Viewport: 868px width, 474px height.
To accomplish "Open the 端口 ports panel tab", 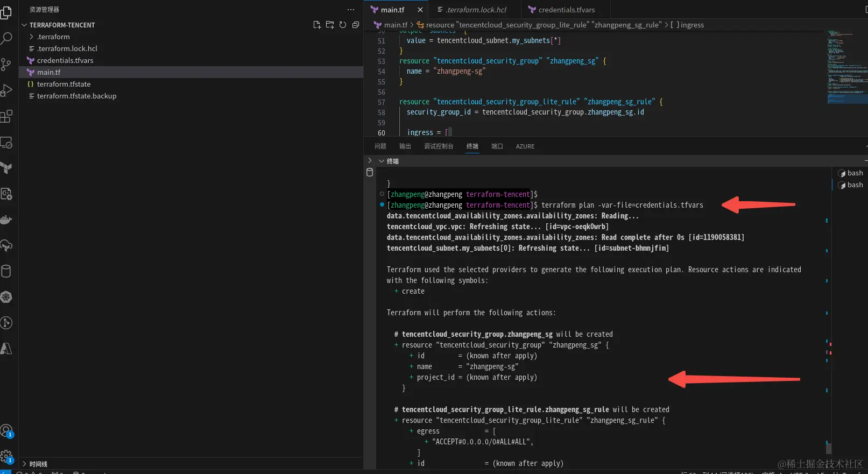I will coord(497,146).
